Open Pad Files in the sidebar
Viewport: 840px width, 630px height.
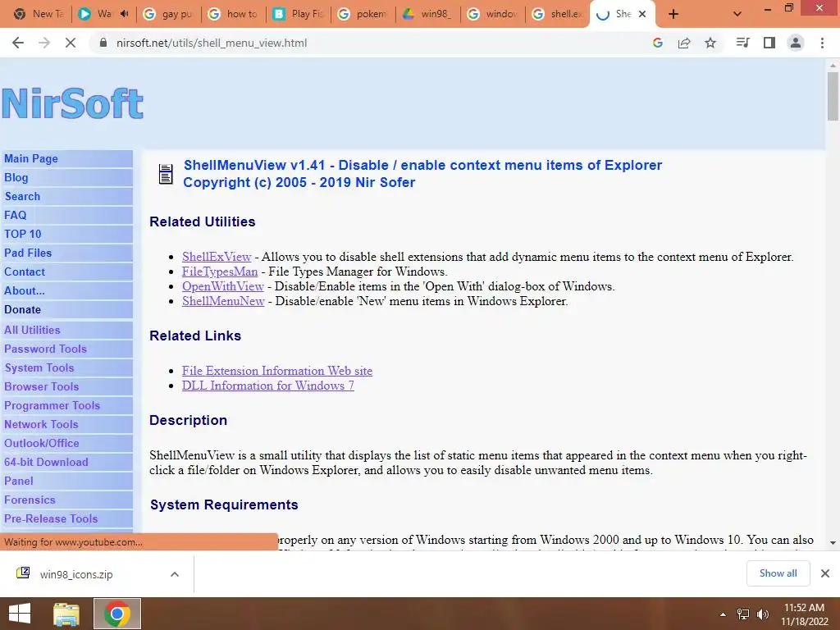click(66, 253)
